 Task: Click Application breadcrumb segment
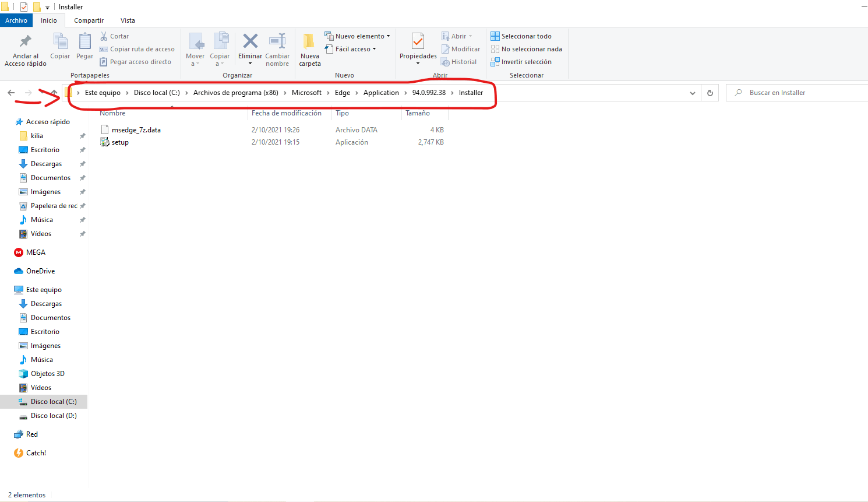[x=381, y=93]
